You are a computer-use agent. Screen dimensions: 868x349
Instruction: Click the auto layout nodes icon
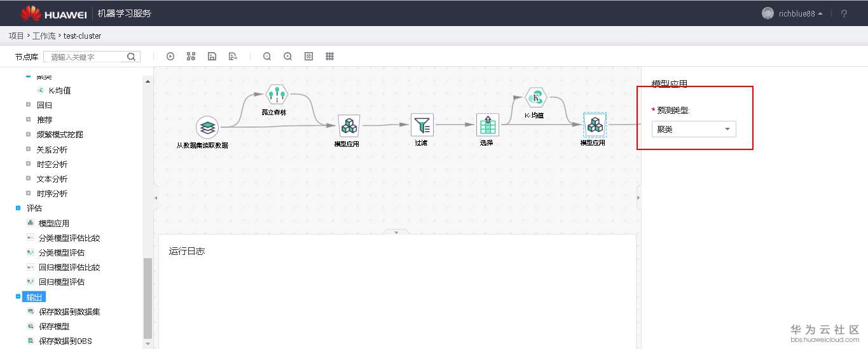point(191,57)
